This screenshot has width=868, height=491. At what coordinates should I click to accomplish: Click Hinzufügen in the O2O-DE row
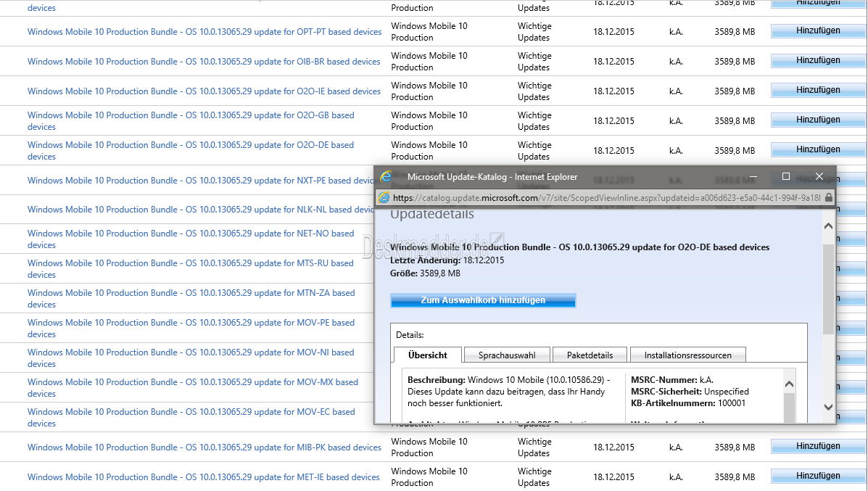click(x=818, y=150)
